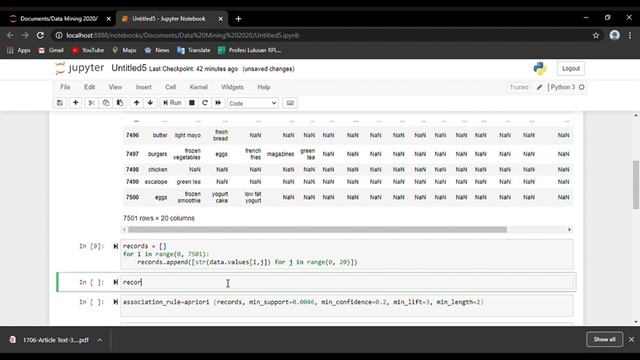The width and height of the screenshot is (640, 360).
Task: Open the YouTube bookmark
Action: click(x=88, y=50)
